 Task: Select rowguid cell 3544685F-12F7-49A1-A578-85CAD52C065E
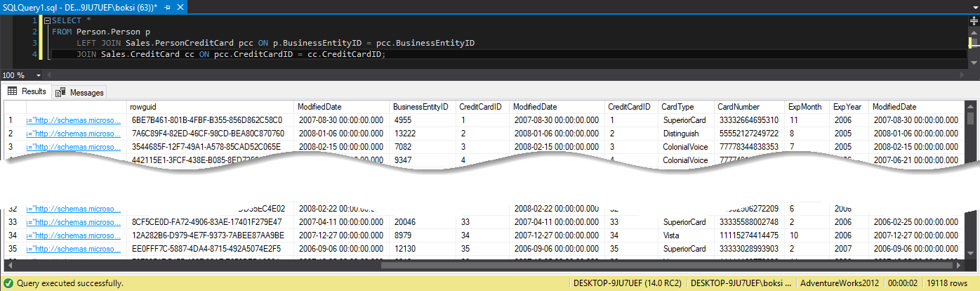tap(211, 147)
